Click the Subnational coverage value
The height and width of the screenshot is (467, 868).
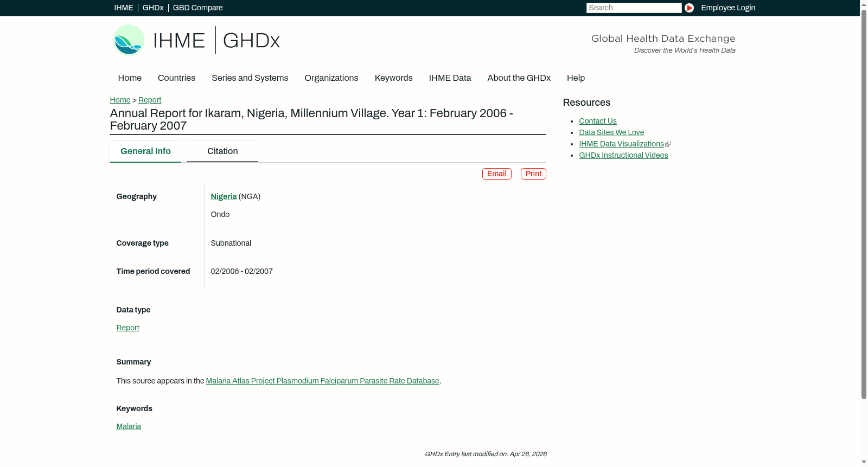pos(231,243)
